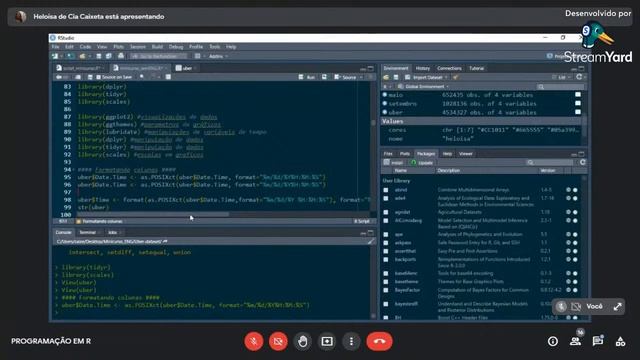Check the backports package checkbox
Image resolution: width=640 pixels, height=360 pixels.
coord(386,260)
